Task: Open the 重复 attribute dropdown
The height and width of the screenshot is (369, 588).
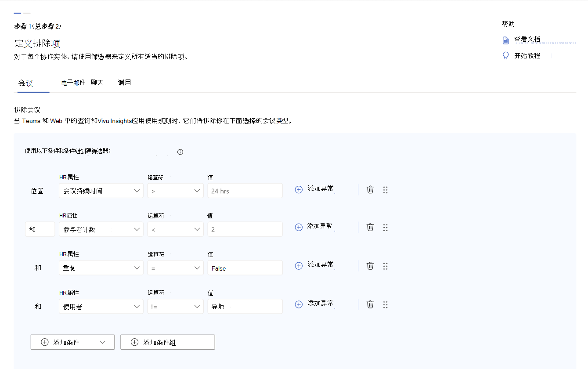Action: tap(101, 268)
